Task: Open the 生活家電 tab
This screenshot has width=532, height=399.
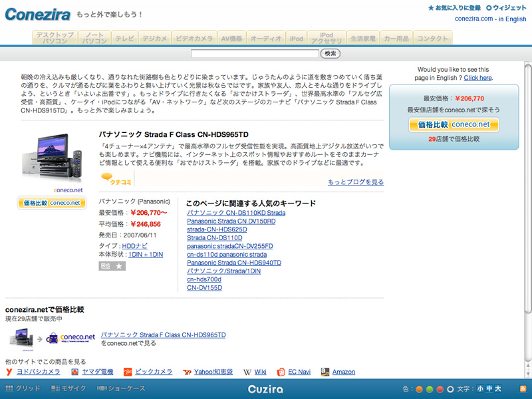Action: [x=362, y=39]
